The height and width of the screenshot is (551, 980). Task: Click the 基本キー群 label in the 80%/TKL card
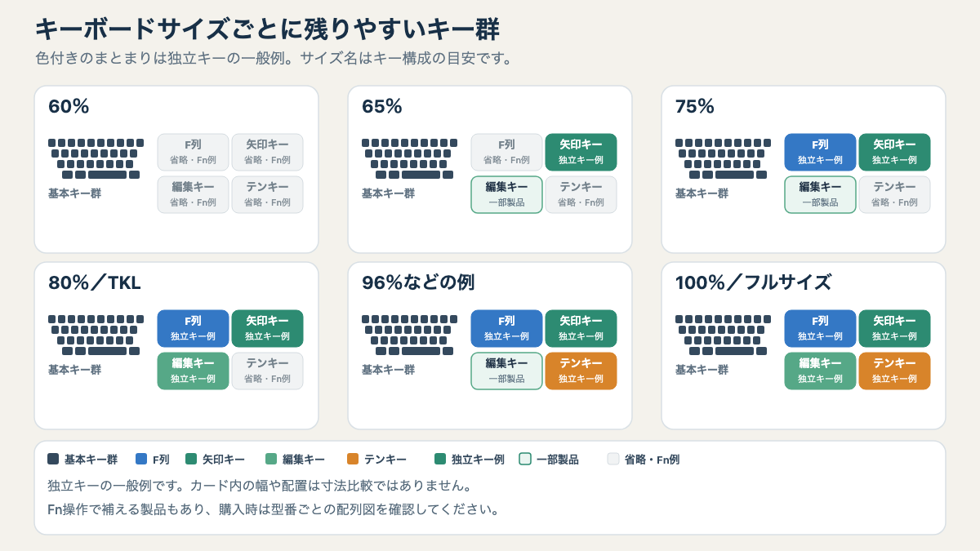pos(74,370)
